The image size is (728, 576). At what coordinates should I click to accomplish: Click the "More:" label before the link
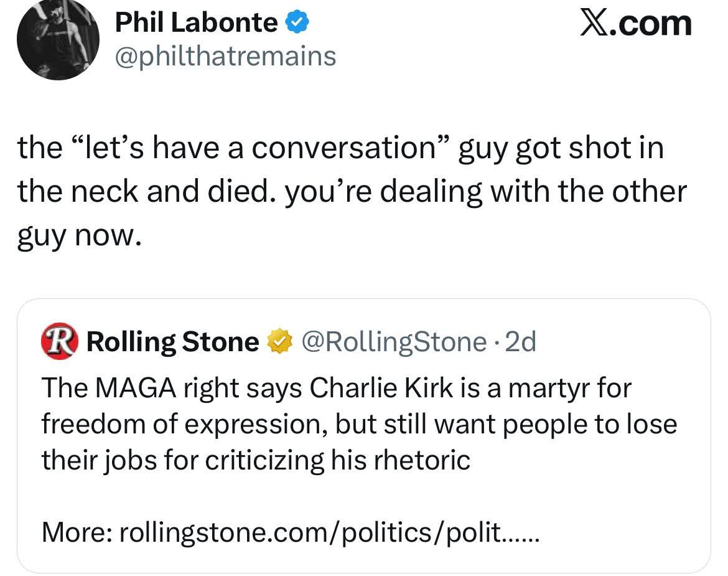point(76,532)
